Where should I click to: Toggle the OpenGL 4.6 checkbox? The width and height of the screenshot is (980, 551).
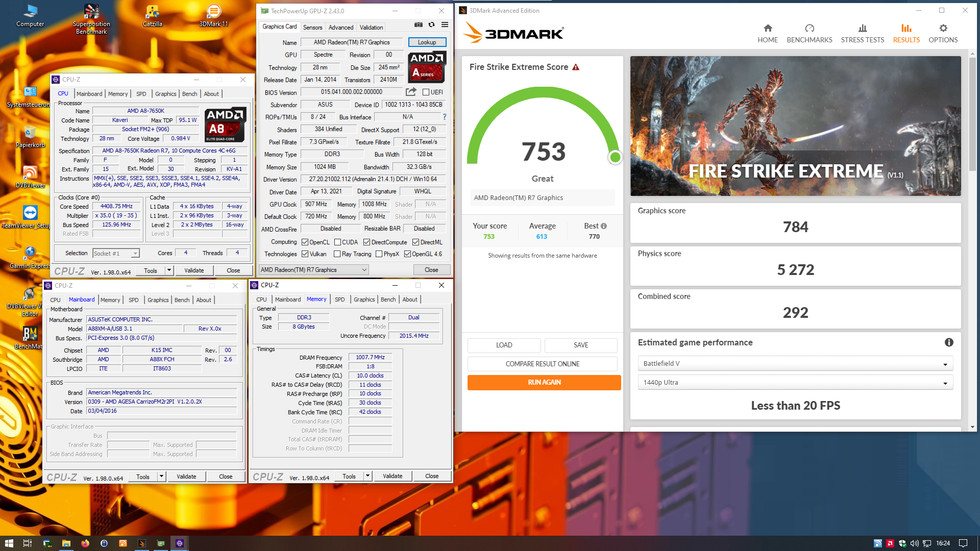[x=407, y=254]
